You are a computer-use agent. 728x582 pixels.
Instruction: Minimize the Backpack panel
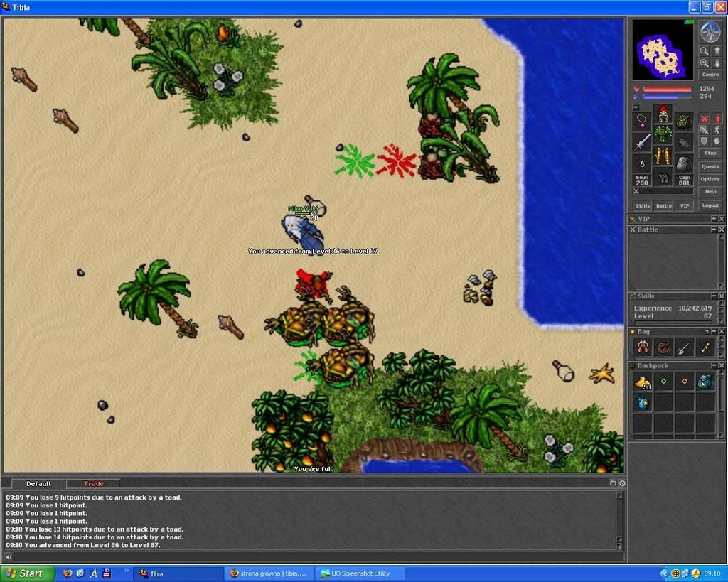tap(714, 366)
